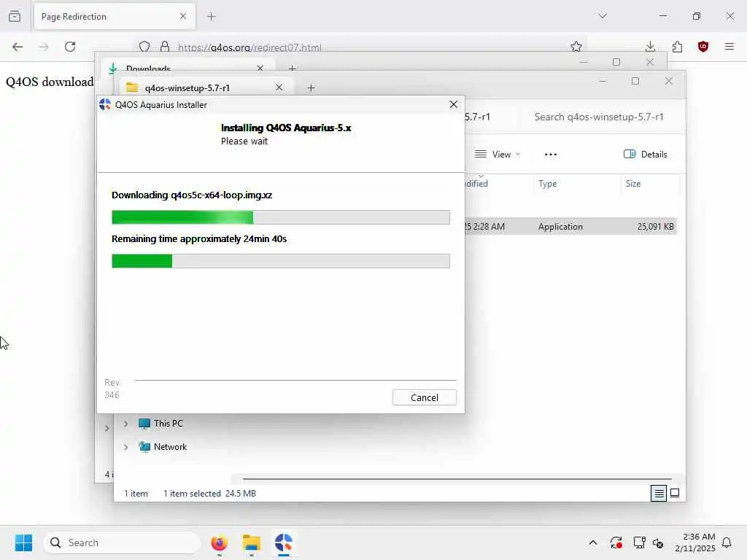The width and height of the screenshot is (747, 560).
Task: Open a new Firefox tab
Action: [212, 17]
